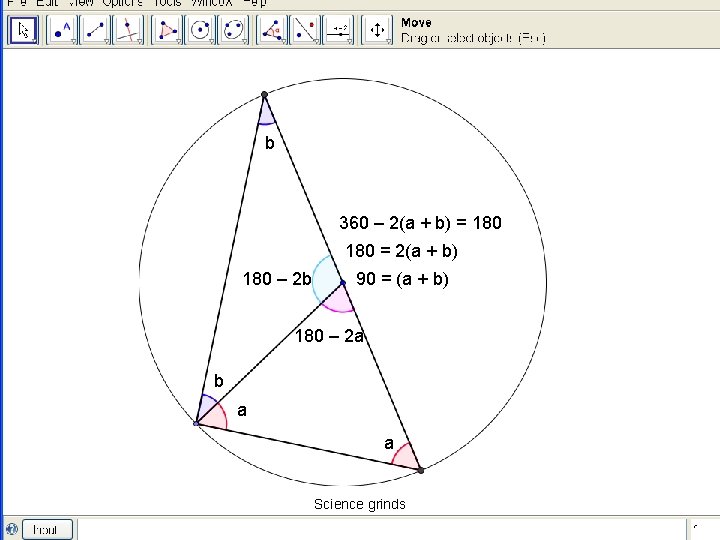The width and height of the screenshot is (720, 540).
Task: Click into the Input bar text field
Action: coord(381,529)
